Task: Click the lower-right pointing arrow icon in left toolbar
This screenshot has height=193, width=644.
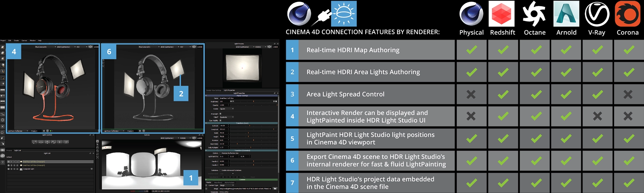Action: click(x=2, y=144)
